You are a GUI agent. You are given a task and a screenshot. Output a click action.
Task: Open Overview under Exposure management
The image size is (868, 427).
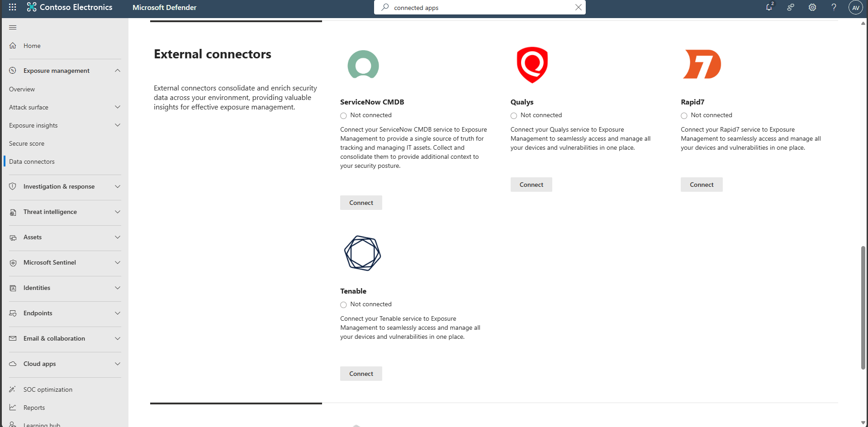[x=22, y=89]
